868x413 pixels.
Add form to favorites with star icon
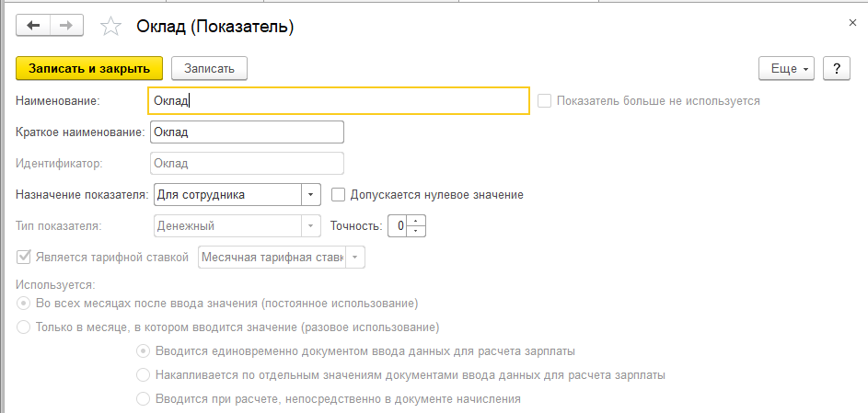pos(110,27)
